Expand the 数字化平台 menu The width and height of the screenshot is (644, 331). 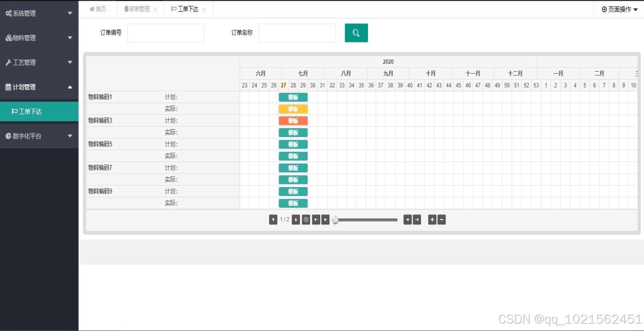click(70, 136)
